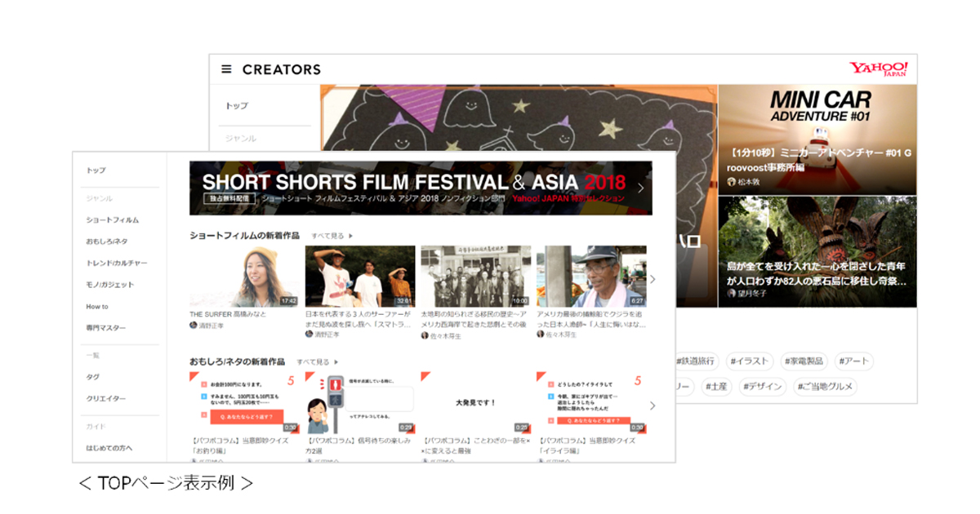Select the #イラスト tag
Viewport: 980px width, 514px height.
point(749,361)
